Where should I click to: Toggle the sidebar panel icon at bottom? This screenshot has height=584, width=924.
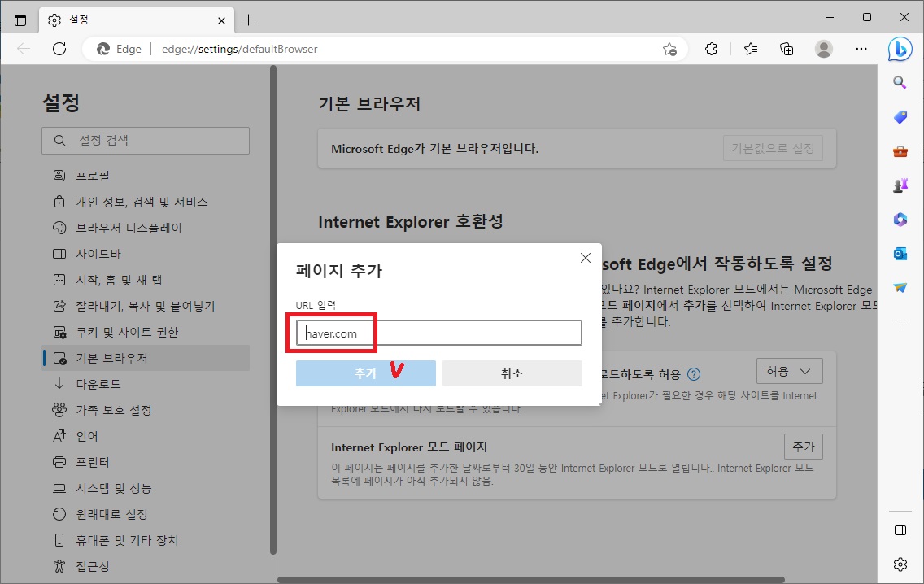[x=900, y=530]
